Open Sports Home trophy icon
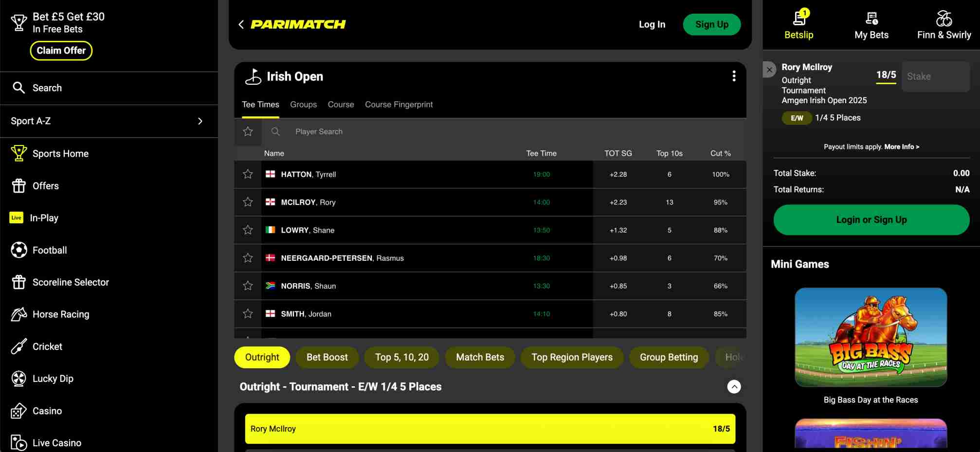 [18, 153]
